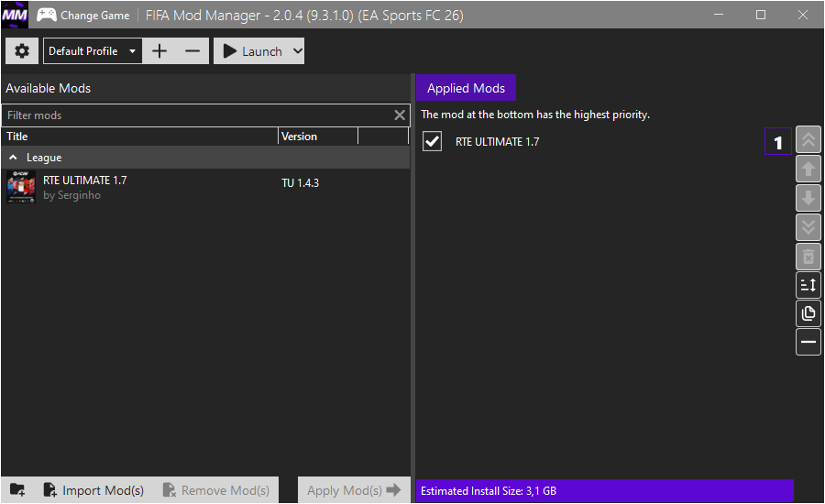825x504 pixels.
Task: Click the add folder icon at bottom left
Action: point(17,490)
